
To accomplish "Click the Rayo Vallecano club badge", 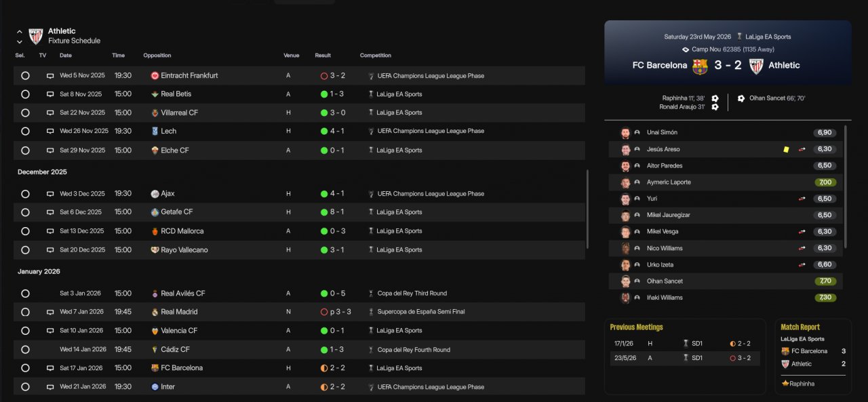I will click(x=155, y=250).
